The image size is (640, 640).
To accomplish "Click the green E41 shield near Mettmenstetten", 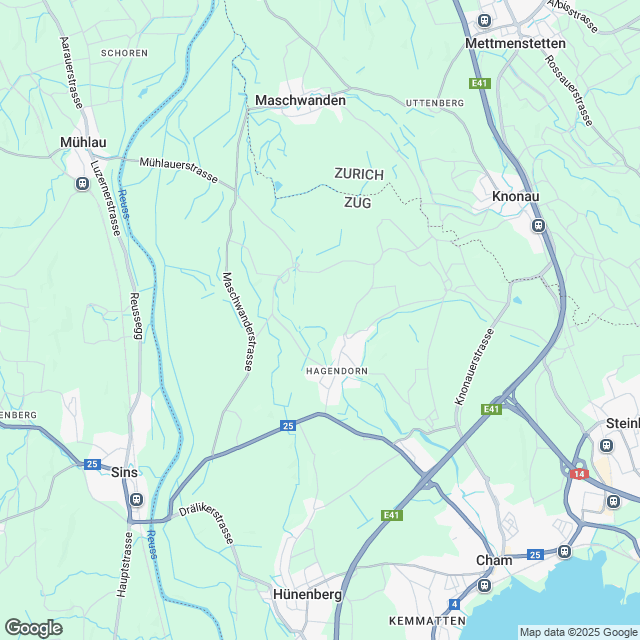I will point(480,84).
